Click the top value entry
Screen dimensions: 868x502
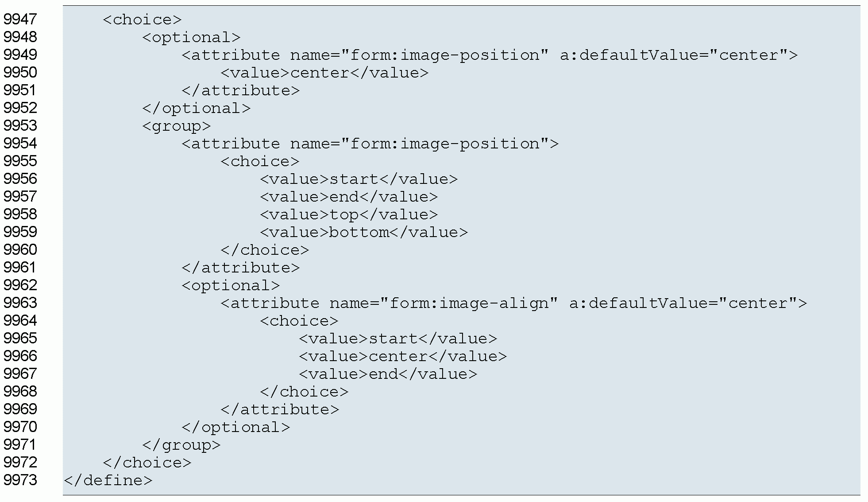tap(344, 214)
